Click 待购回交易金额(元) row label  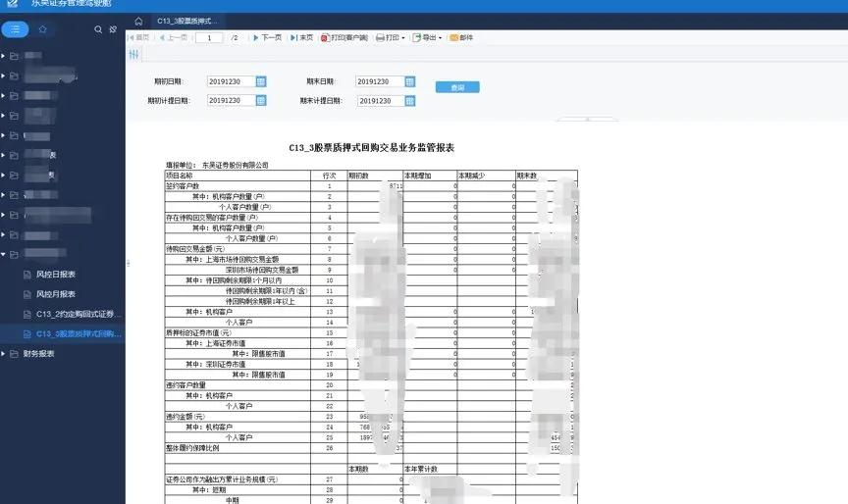(195, 248)
